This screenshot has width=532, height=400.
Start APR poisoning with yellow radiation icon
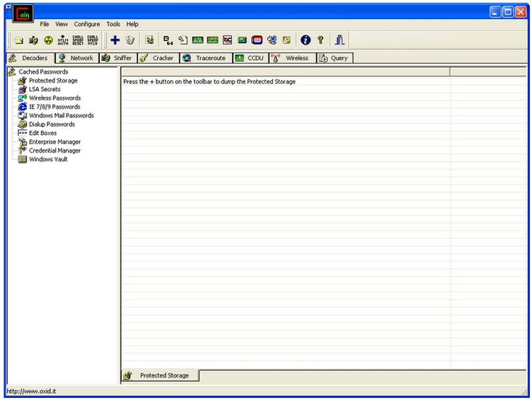click(x=49, y=40)
